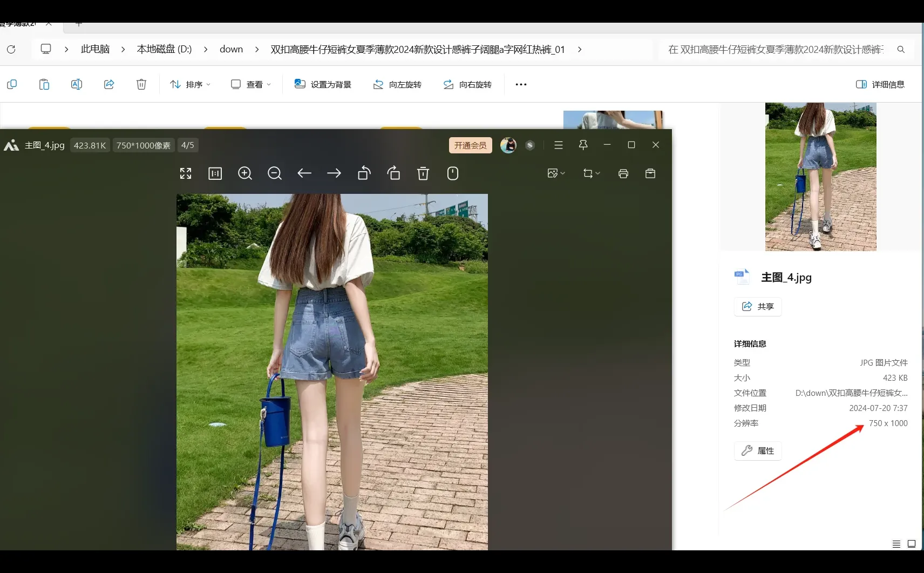924x573 pixels.
Task: Toggle the 详细信息 details pane
Action: tap(879, 84)
